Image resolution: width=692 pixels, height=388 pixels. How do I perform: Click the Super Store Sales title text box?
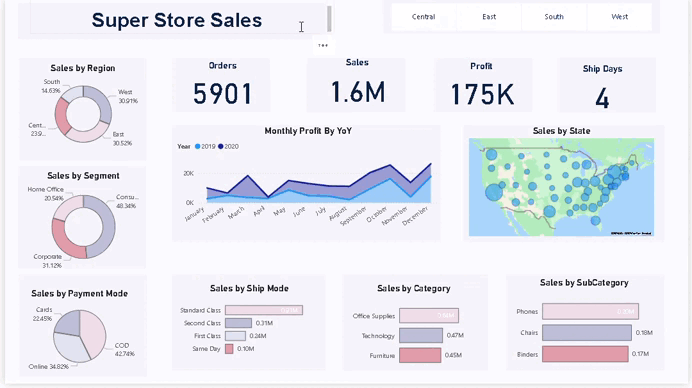(x=177, y=20)
